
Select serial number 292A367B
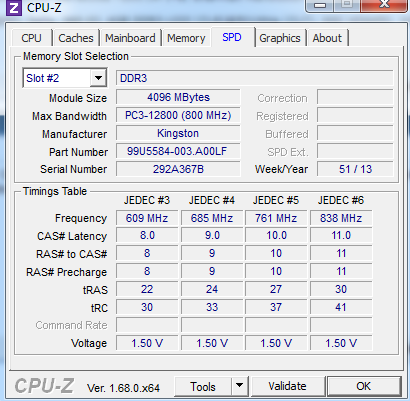coord(178,169)
